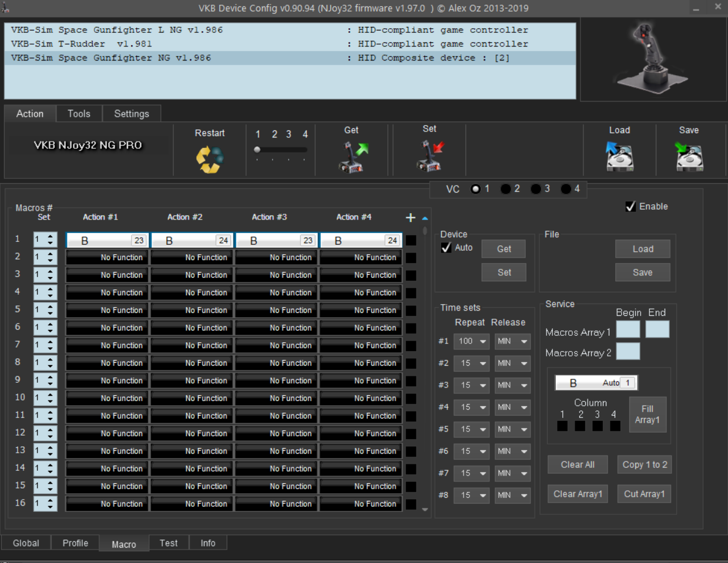Click the Save button in File group
728x563 pixels.
coord(643,272)
